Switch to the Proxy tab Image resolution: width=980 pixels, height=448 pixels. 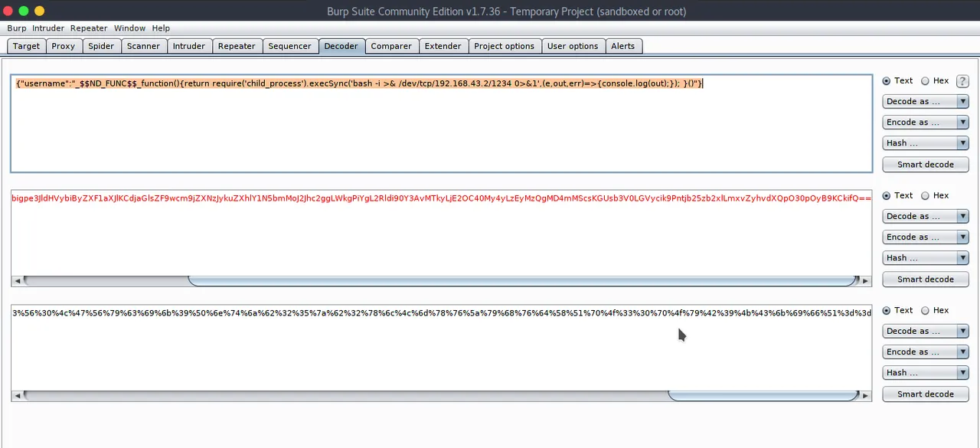(64, 46)
